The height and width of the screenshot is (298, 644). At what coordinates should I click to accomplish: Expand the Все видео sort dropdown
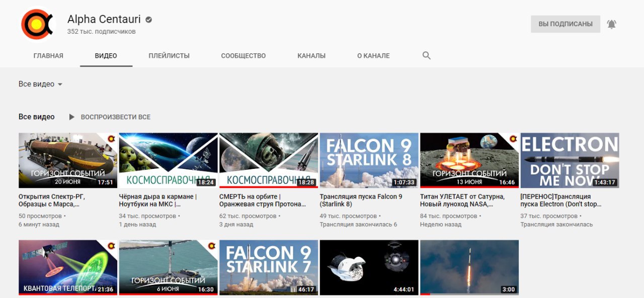pos(40,84)
